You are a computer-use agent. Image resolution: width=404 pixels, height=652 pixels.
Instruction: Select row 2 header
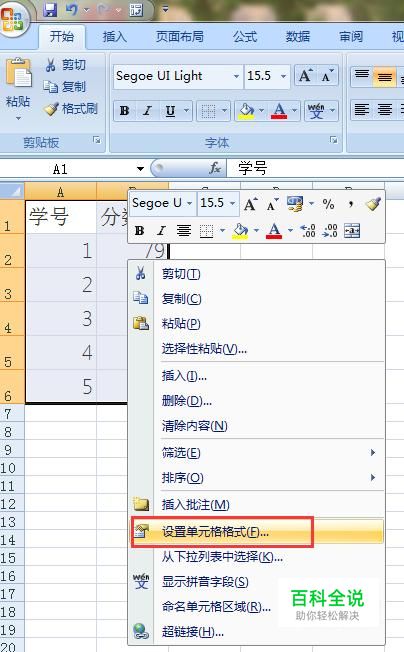pos(12,251)
